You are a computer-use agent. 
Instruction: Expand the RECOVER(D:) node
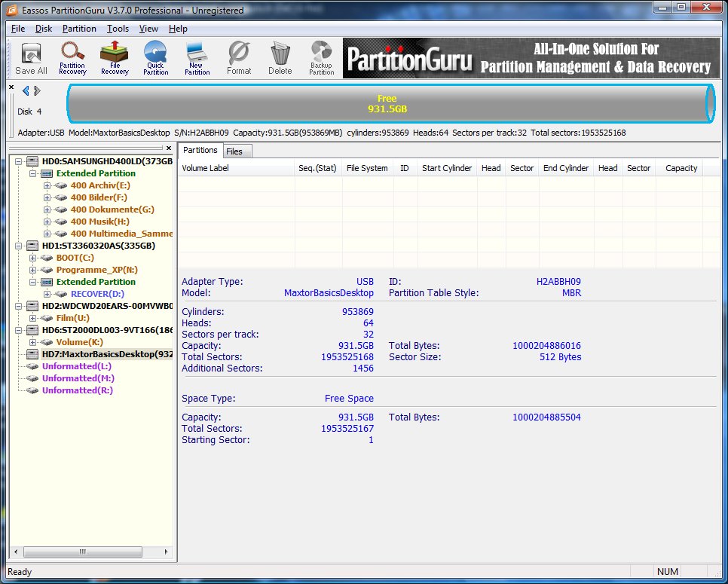coord(47,294)
